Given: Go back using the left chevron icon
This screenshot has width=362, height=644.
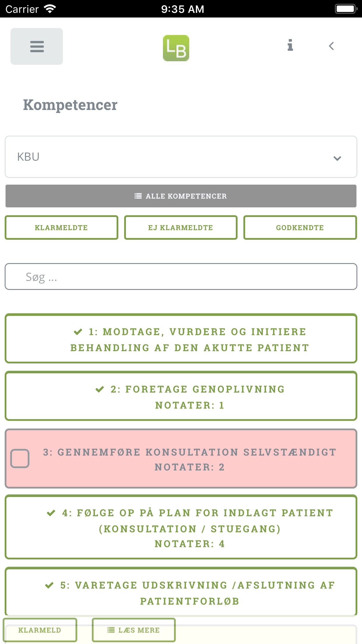Looking at the screenshot, I should click(x=331, y=46).
